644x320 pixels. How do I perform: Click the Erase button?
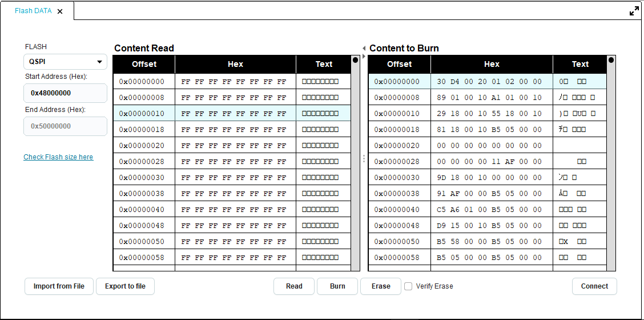tap(381, 286)
